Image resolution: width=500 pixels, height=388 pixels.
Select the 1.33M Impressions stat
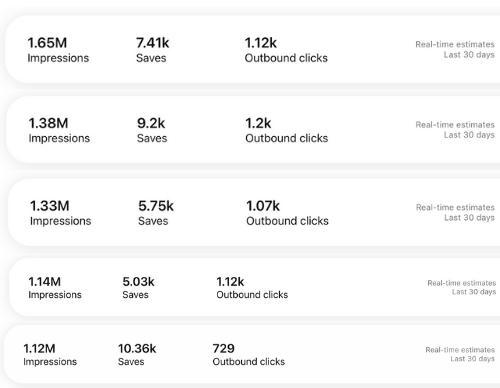(60, 213)
